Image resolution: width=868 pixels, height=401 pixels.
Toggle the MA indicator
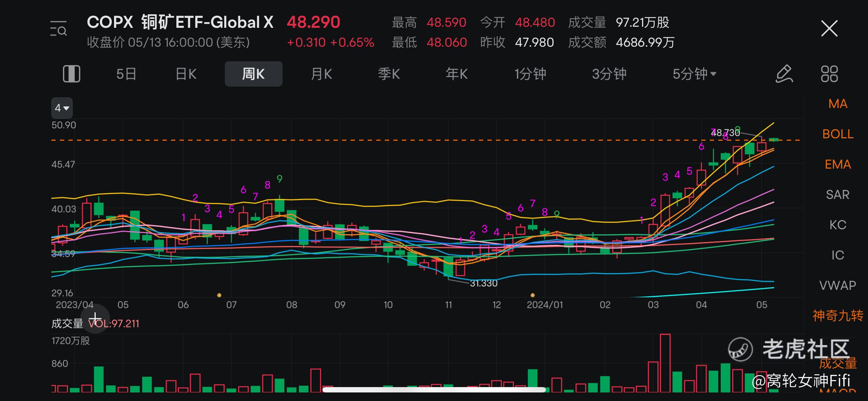(838, 104)
